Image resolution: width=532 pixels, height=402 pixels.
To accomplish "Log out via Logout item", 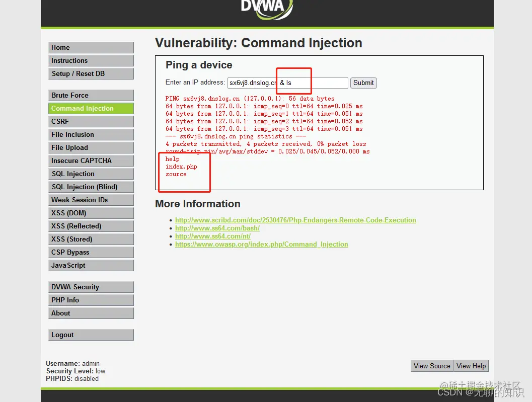I will tap(91, 335).
